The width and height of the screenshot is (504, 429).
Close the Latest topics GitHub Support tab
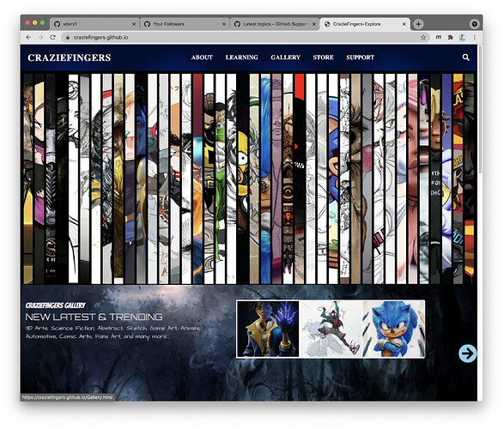(314, 24)
